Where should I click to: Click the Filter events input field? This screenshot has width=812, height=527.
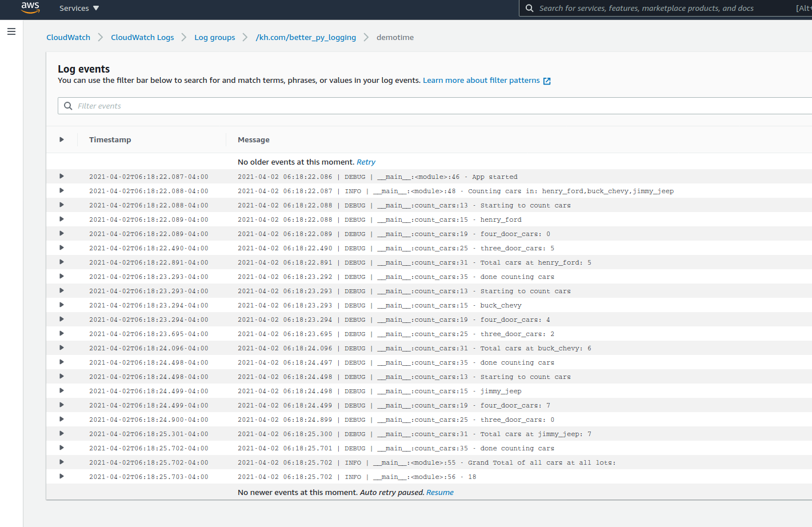(x=171, y=106)
